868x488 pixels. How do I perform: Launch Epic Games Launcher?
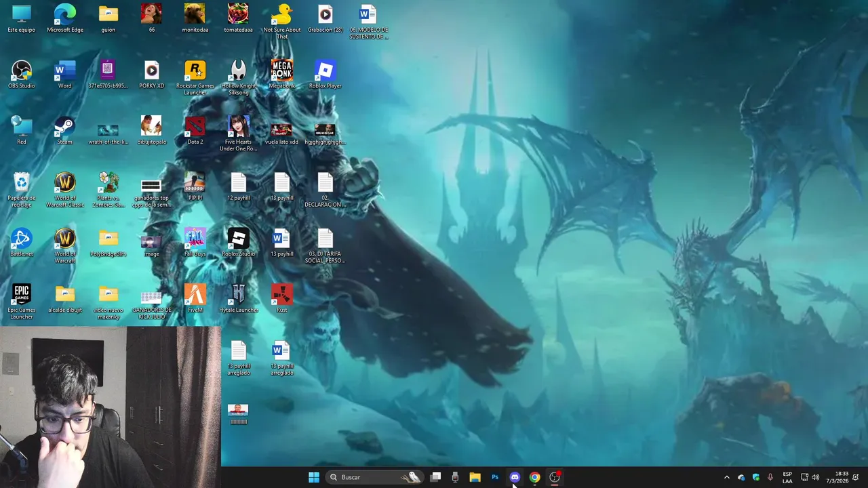click(22, 302)
